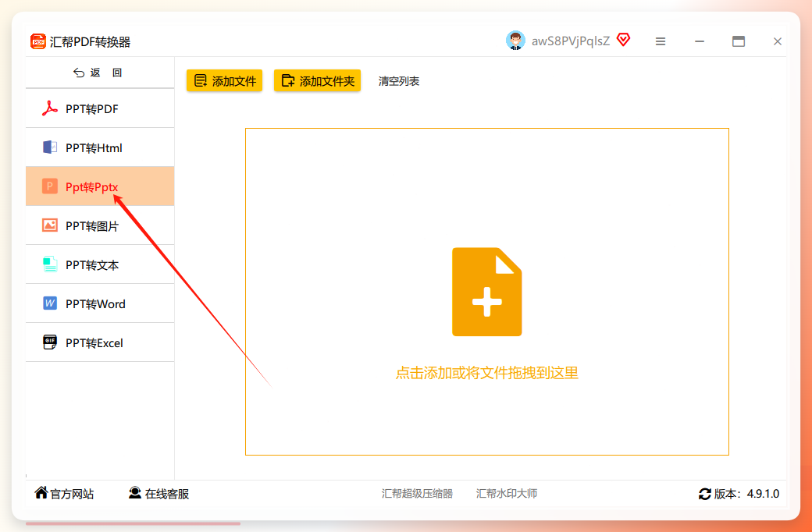Click the 添加文件夹 button
The image size is (812, 532).
[x=317, y=80]
